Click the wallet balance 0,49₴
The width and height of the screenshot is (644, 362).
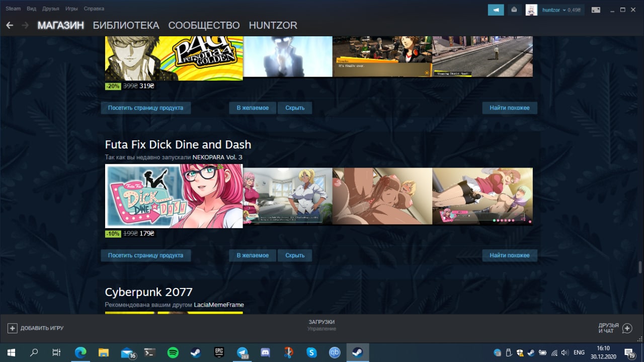pyautogui.click(x=574, y=10)
